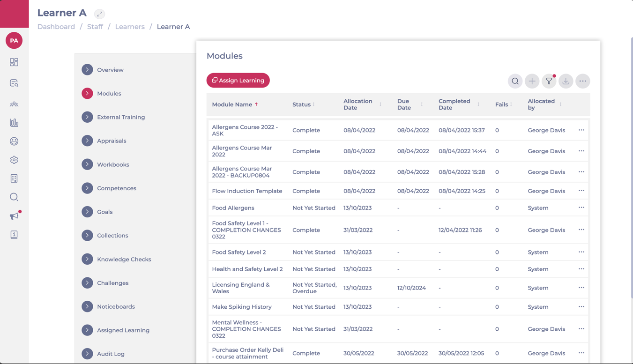Open the Knowledge Checks menu item
The width and height of the screenshot is (633, 364).
click(124, 259)
